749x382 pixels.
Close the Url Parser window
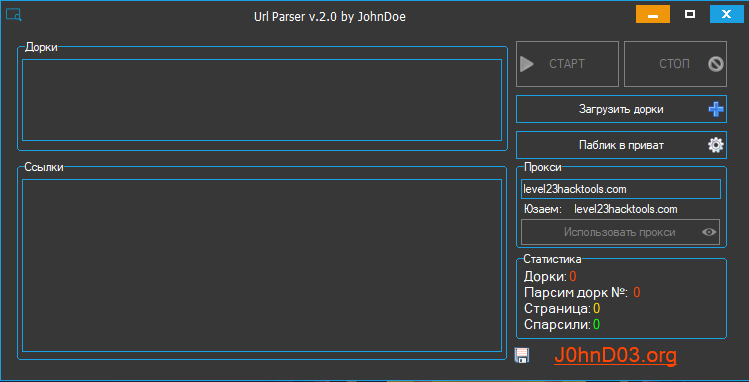click(x=727, y=14)
